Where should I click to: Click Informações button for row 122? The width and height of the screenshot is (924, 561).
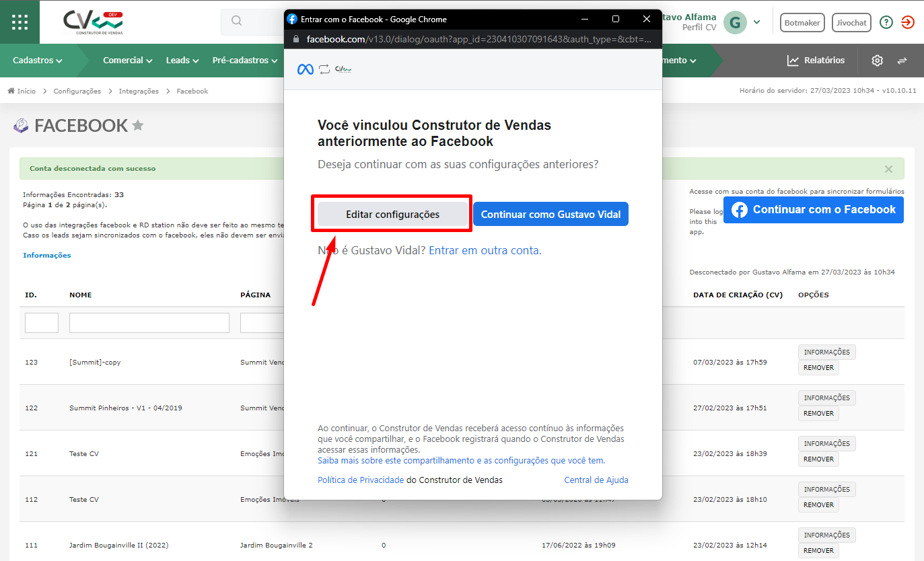point(827,398)
